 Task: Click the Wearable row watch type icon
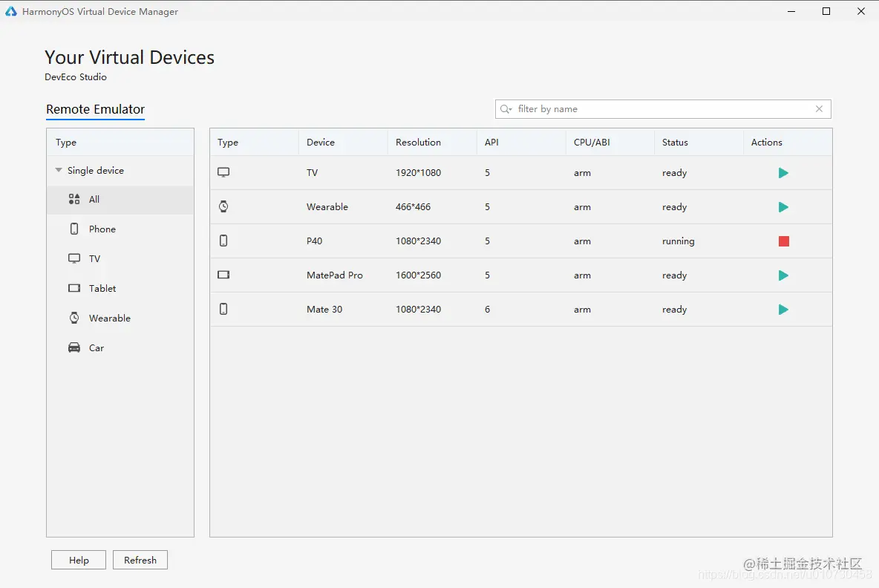pyautogui.click(x=223, y=206)
